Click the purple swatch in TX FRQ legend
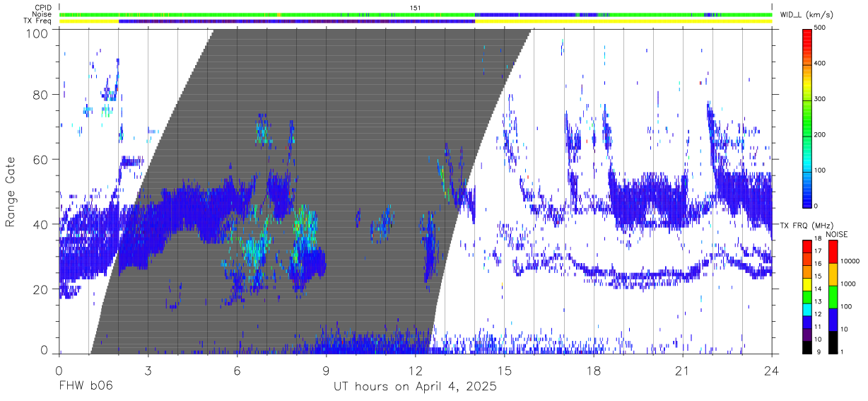 click(x=807, y=336)
